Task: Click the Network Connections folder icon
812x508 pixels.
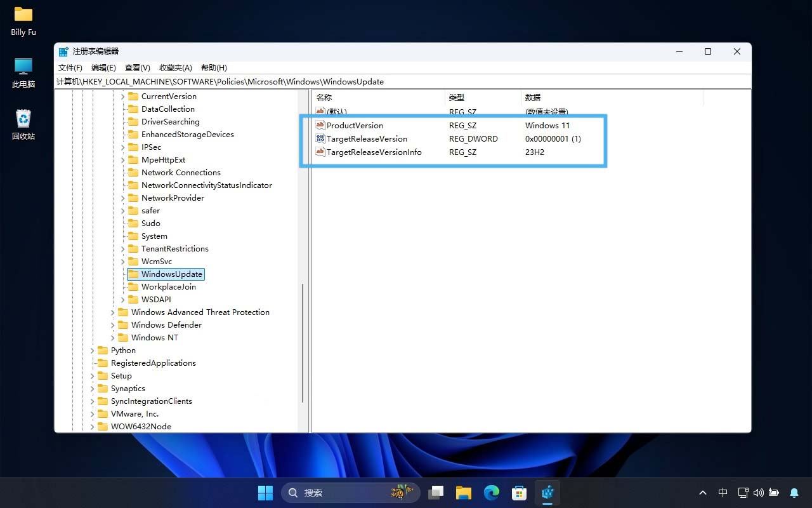Action: click(133, 173)
